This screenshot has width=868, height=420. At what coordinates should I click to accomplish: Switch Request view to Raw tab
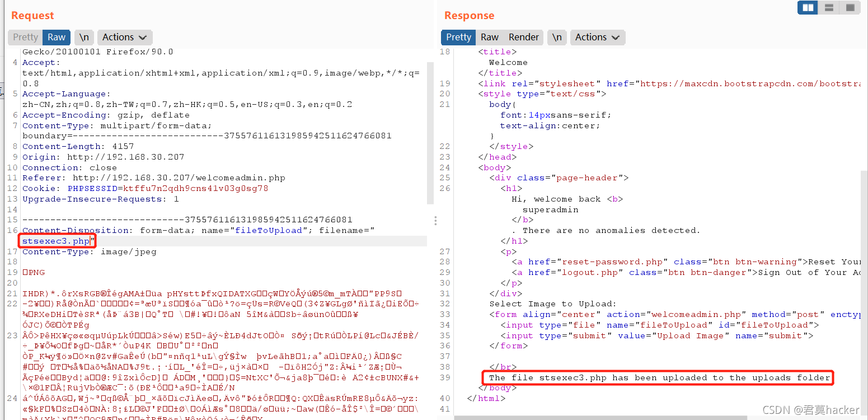pos(57,37)
